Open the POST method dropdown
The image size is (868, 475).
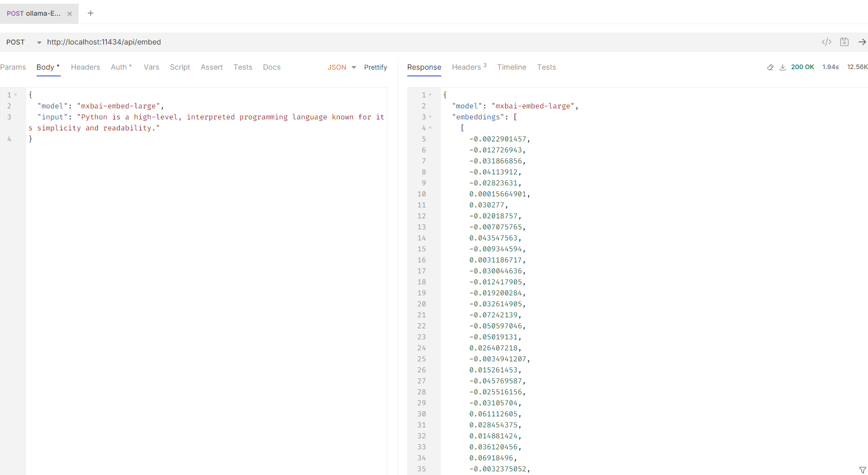23,42
